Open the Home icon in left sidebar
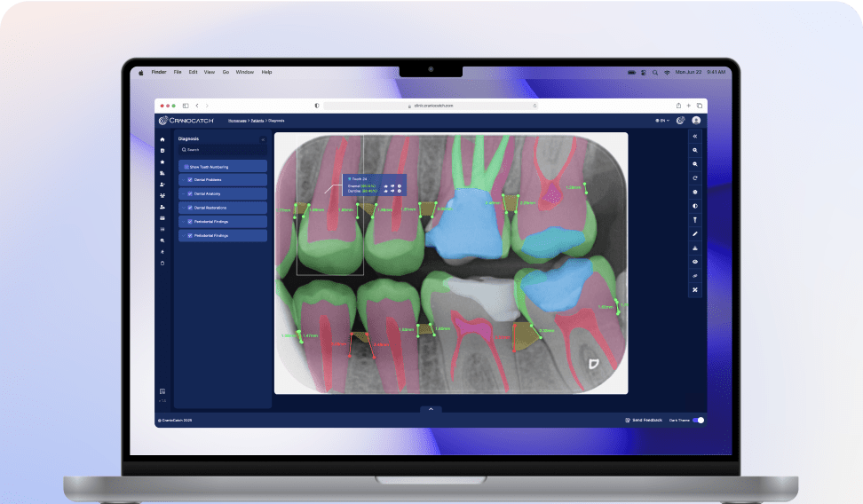Screen dimensions: 863x504 pos(162,140)
